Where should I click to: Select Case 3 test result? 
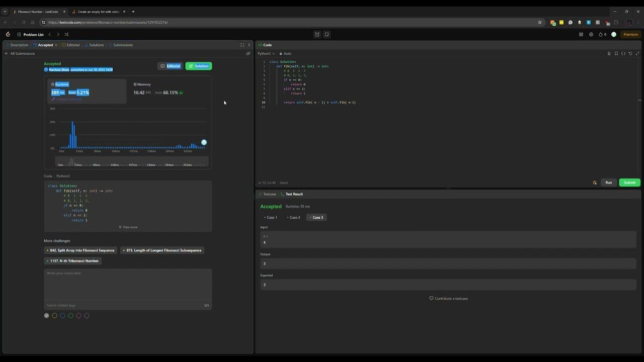pos(317,217)
